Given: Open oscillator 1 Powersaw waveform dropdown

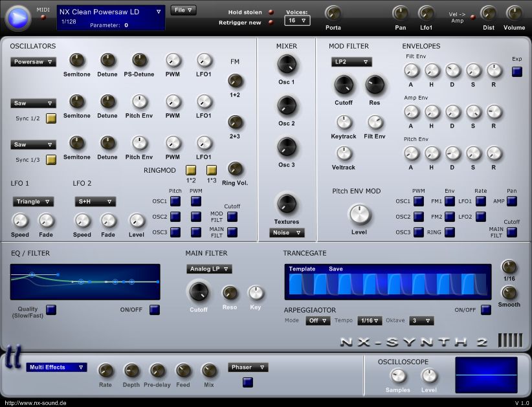Looking at the screenshot, I should [33, 61].
